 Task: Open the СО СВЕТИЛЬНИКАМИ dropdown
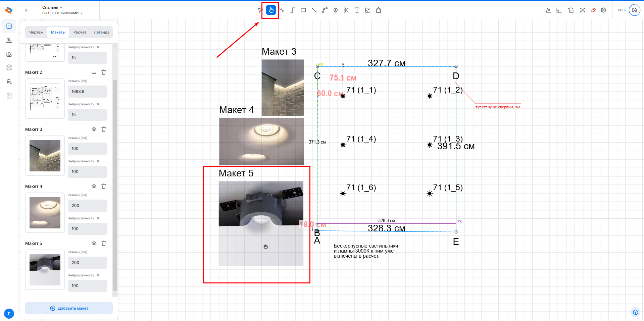click(x=62, y=13)
